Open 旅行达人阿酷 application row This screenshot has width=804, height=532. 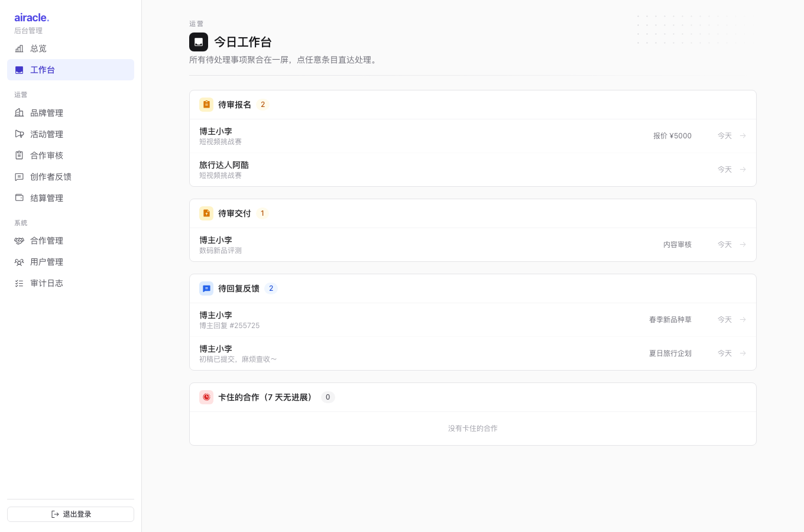click(x=473, y=170)
